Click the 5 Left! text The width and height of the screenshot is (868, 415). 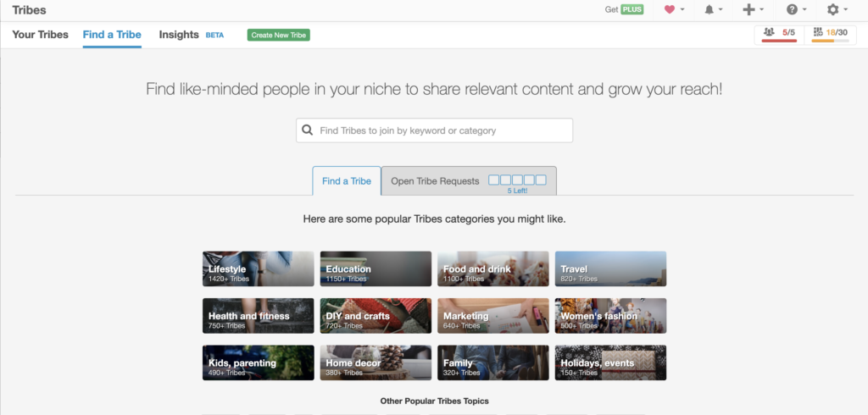[x=518, y=191]
